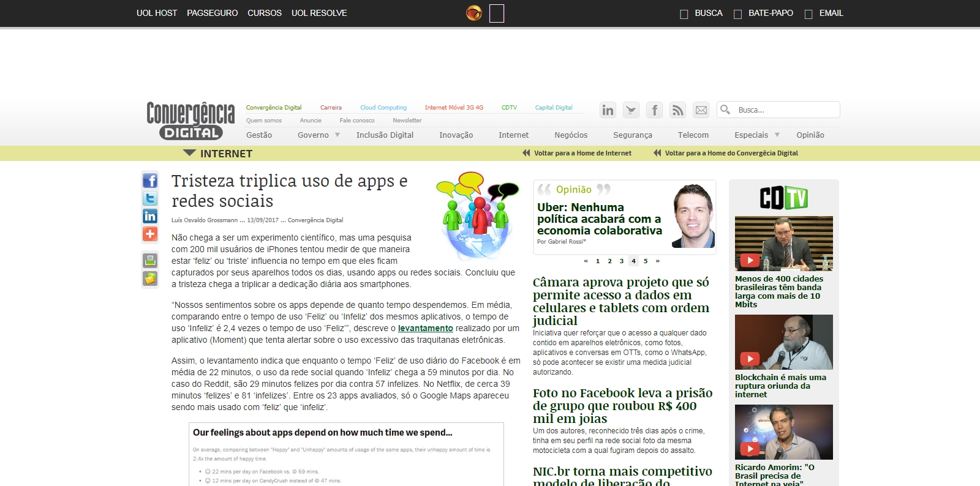This screenshot has width=980, height=486.
Task: Open the Carreira link
Action: pyautogui.click(x=331, y=108)
